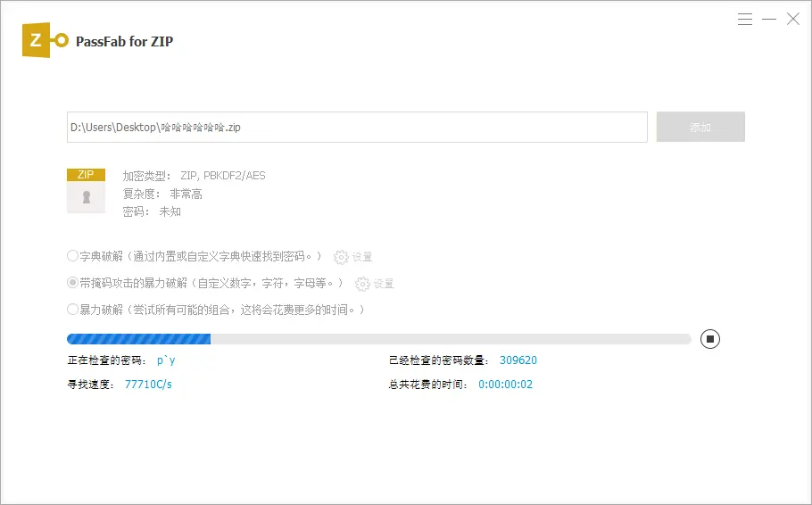
Task: Click the locked ZIP file icon
Action: [86, 191]
